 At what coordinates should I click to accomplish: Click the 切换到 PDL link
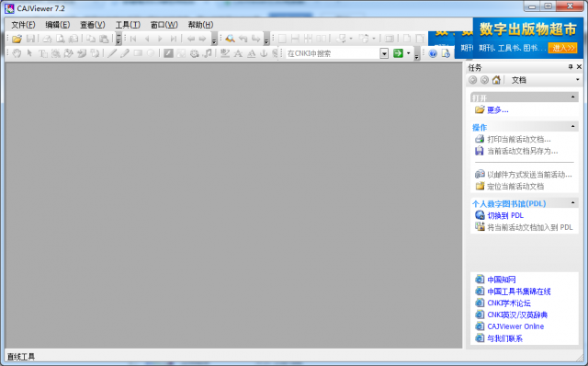(505, 215)
